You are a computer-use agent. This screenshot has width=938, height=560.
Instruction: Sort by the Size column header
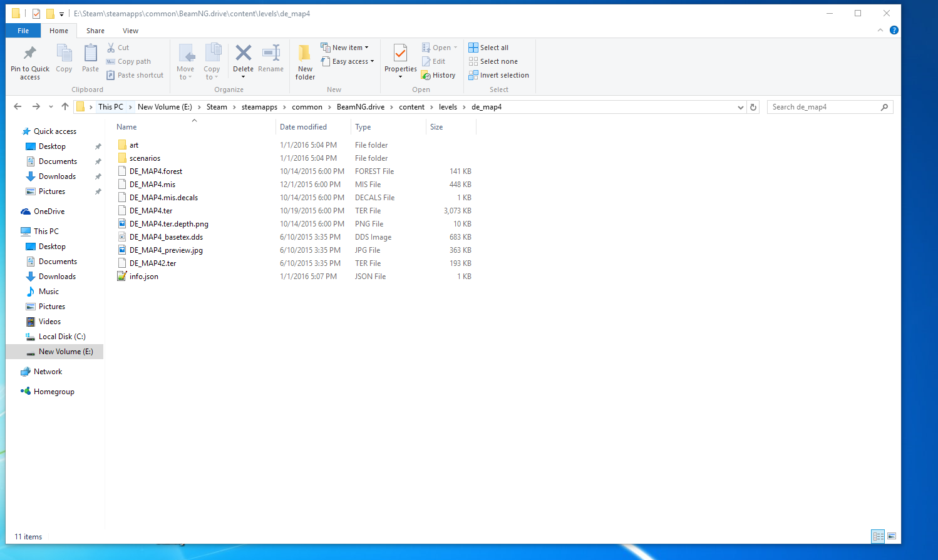[x=451, y=127]
